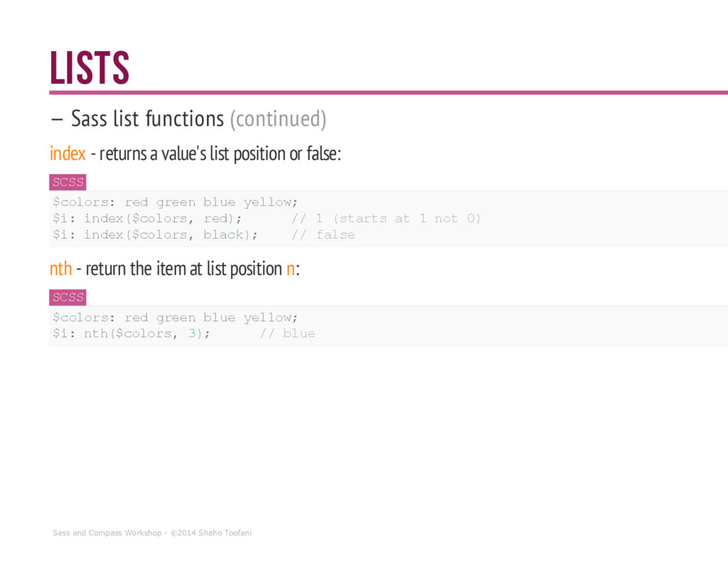Click the first SCSS label badge
728x562 pixels.
[x=68, y=182]
